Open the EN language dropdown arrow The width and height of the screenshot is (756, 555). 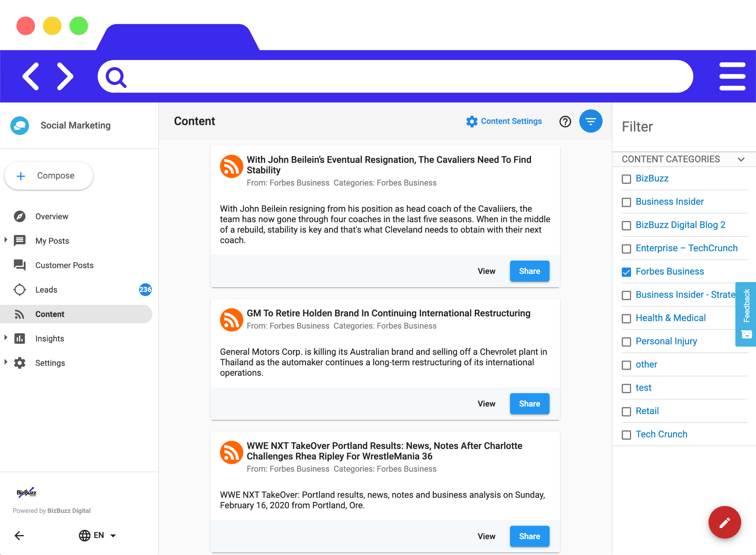(113, 536)
